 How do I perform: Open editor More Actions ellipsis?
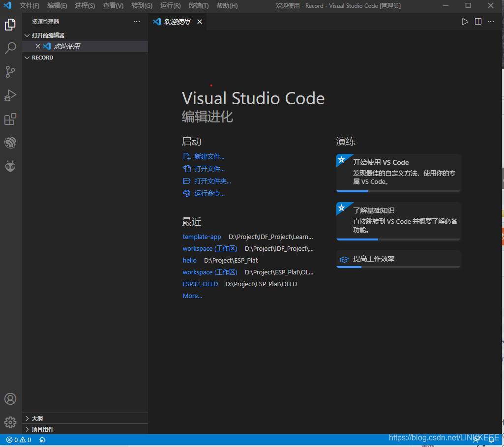(491, 22)
